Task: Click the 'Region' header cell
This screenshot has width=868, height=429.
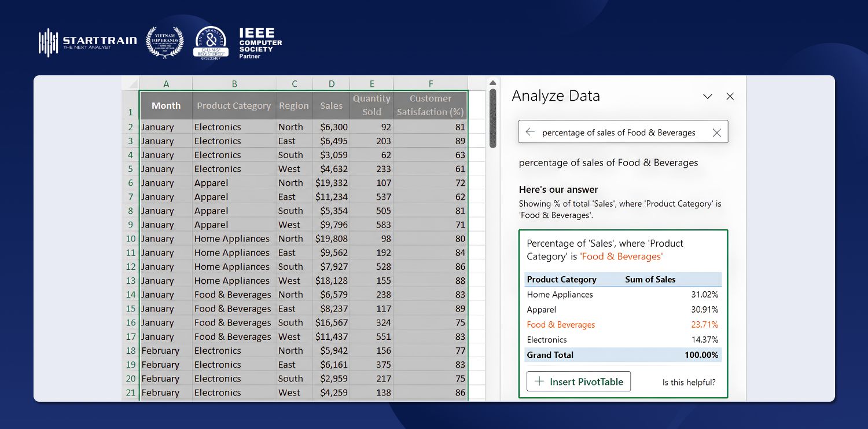Action: pos(294,105)
